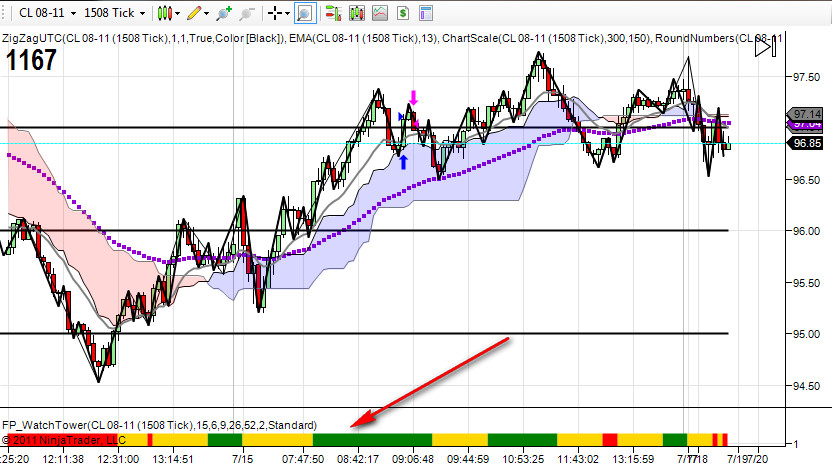
Task: Click the 09:06:48 time axis label
Action: (413, 459)
